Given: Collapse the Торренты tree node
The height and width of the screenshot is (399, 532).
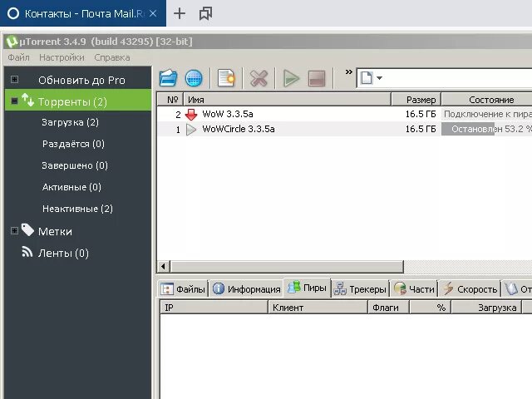Looking at the screenshot, I should tap(14, 101).
